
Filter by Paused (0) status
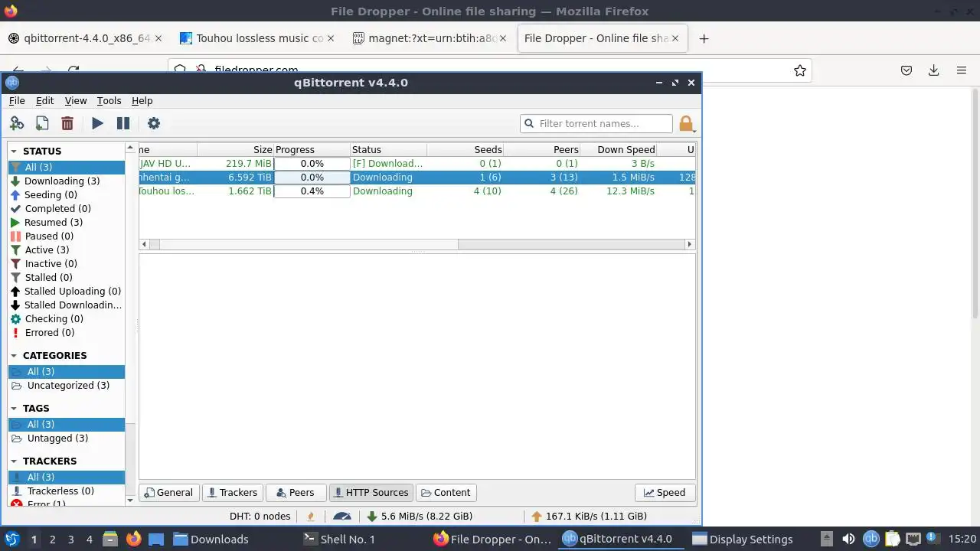point(66,236)
